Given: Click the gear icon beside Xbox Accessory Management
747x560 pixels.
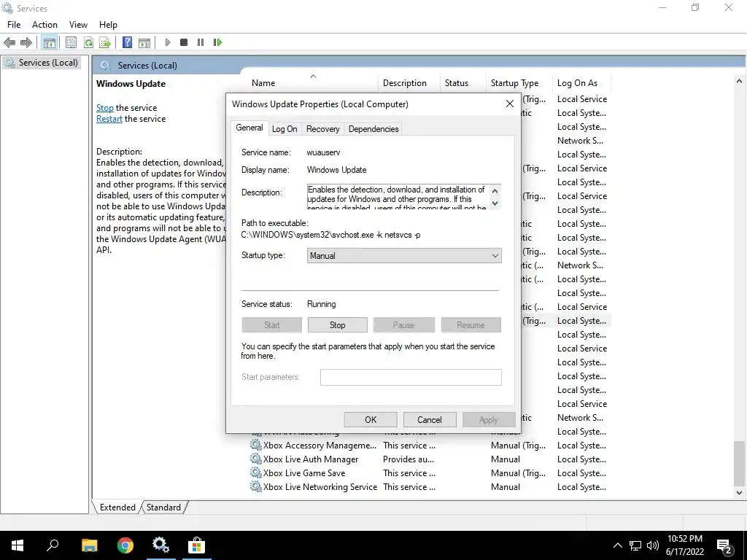Looking at the screenshot, I should point(256,446).
